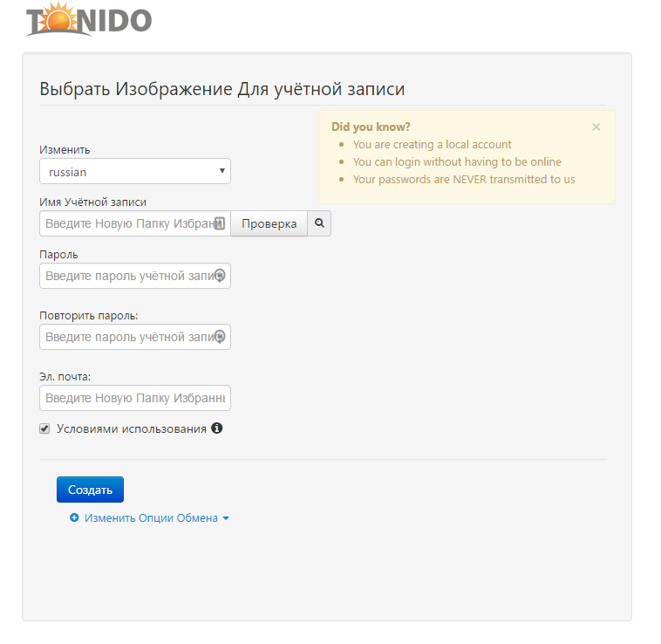Click the Эл. почта input box

pos(135,398)
